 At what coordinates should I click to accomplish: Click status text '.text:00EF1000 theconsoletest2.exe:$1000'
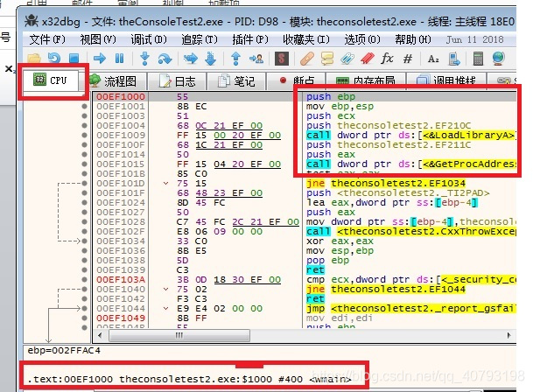coord(150,379)
